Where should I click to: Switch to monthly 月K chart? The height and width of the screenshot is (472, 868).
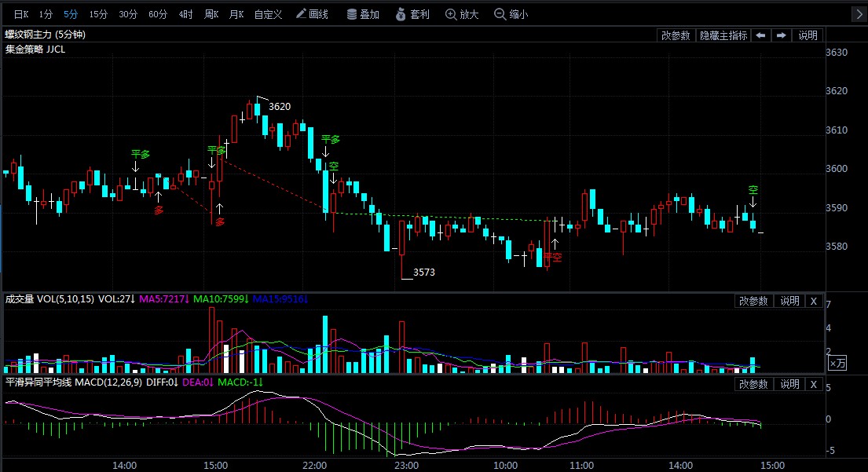click(x=236, y=14)
